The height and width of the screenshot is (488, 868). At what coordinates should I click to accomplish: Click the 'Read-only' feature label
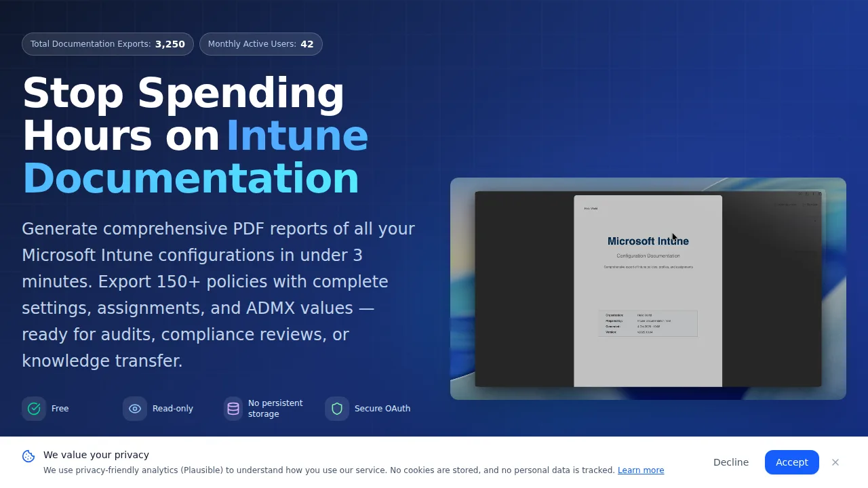coord(173,409)
